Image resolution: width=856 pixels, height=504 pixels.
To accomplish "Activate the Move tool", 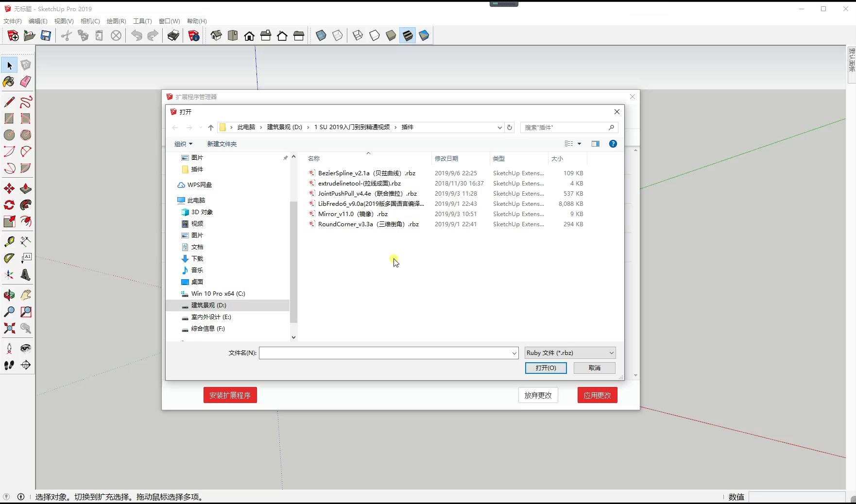I will (9, 188).
